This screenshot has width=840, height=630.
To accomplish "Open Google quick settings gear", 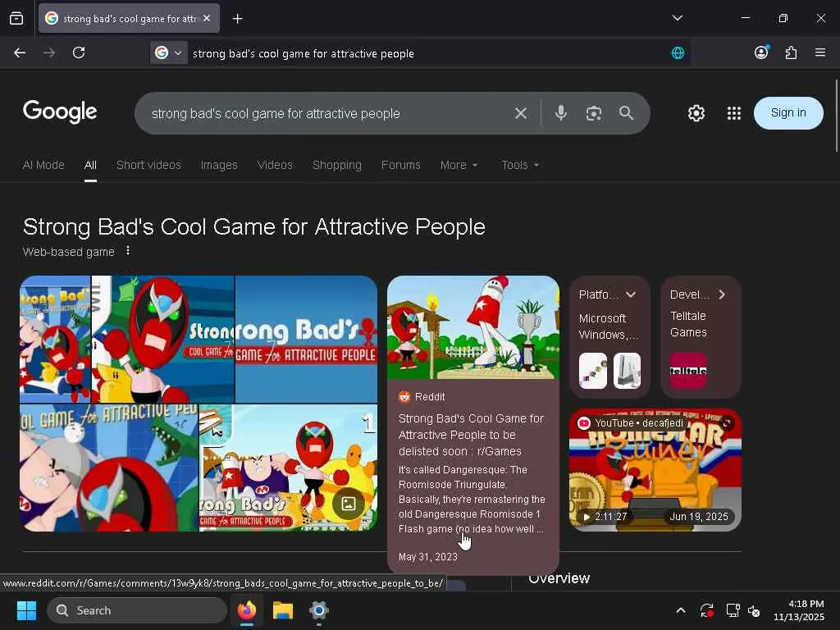I will tap(696, 113).
